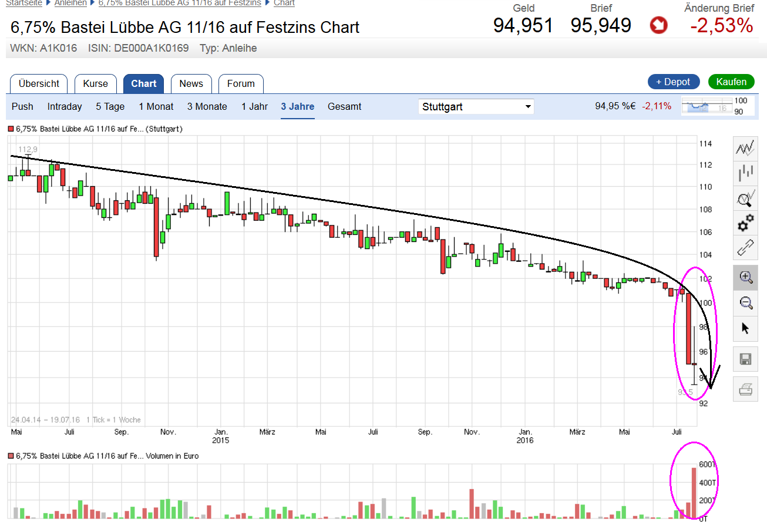Screen dimensions: 767x532
Task: Select the arrow pointer tool
Action: click(745, 328)
